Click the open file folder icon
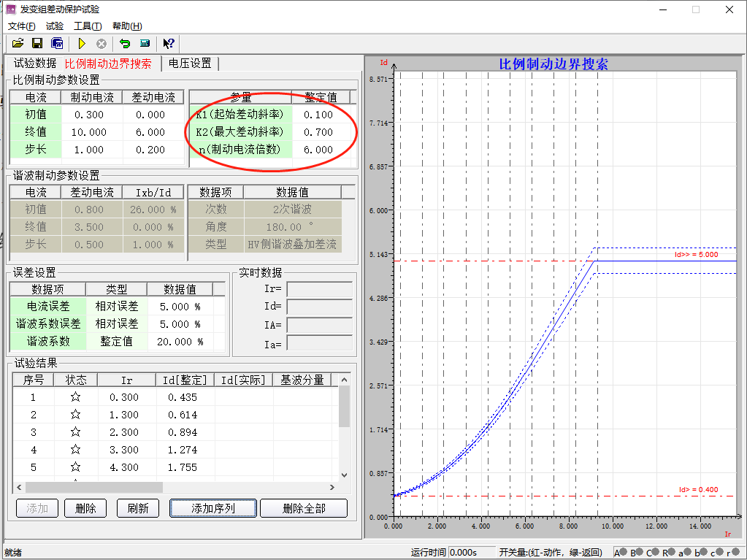This screenshot has width=747, height=560. 18,44
